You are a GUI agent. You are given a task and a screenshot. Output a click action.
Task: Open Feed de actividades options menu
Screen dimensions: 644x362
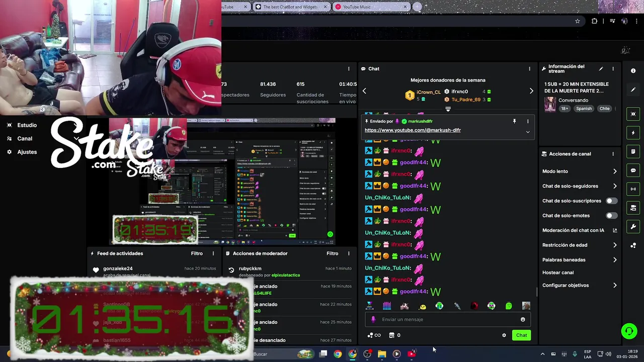(x=213, y=253)
